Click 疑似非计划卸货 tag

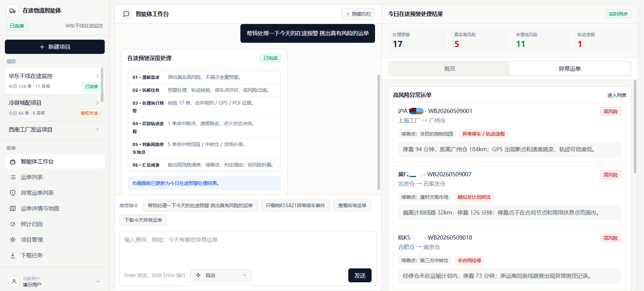coord(474,197)
